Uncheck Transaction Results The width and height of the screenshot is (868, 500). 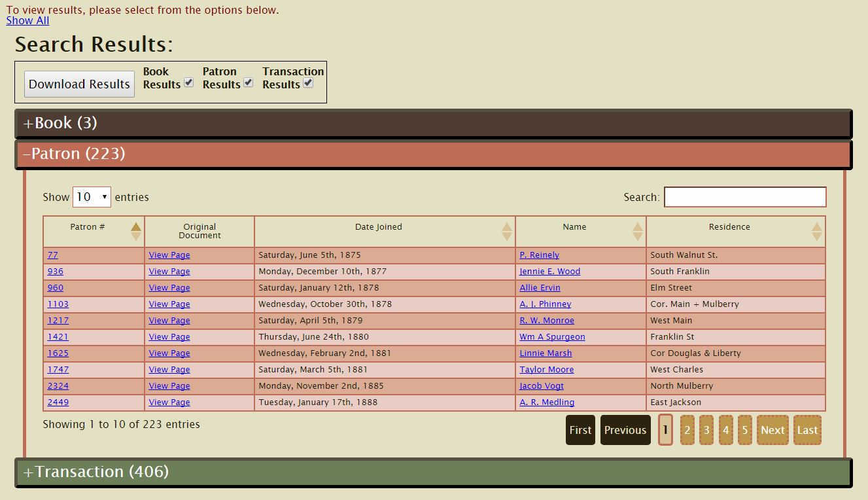(x=308, y=81)
